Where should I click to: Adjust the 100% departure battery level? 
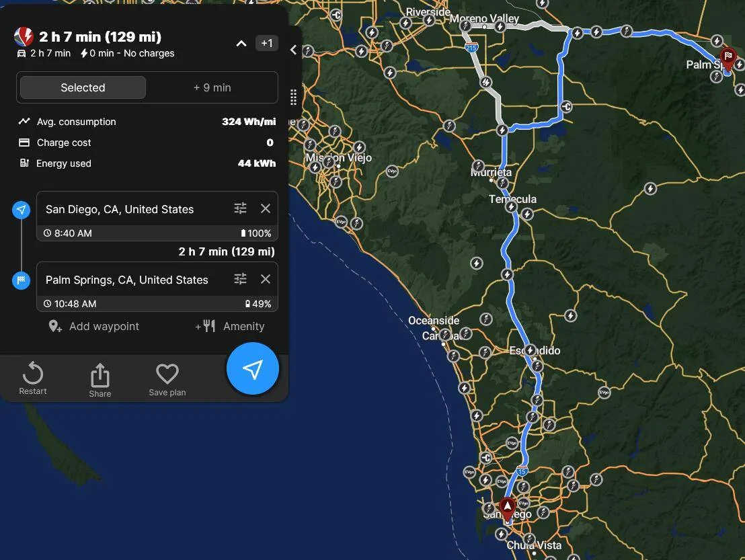pos(256,233)
